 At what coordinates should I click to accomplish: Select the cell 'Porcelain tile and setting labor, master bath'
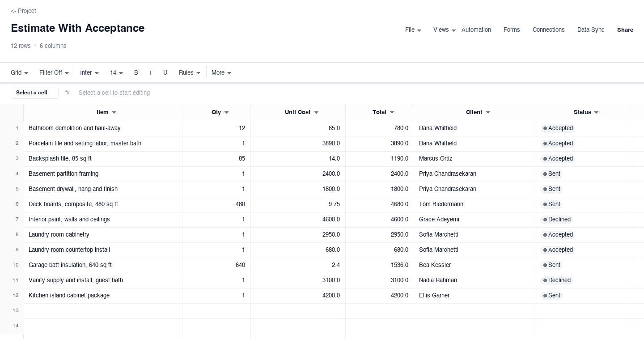103,144
